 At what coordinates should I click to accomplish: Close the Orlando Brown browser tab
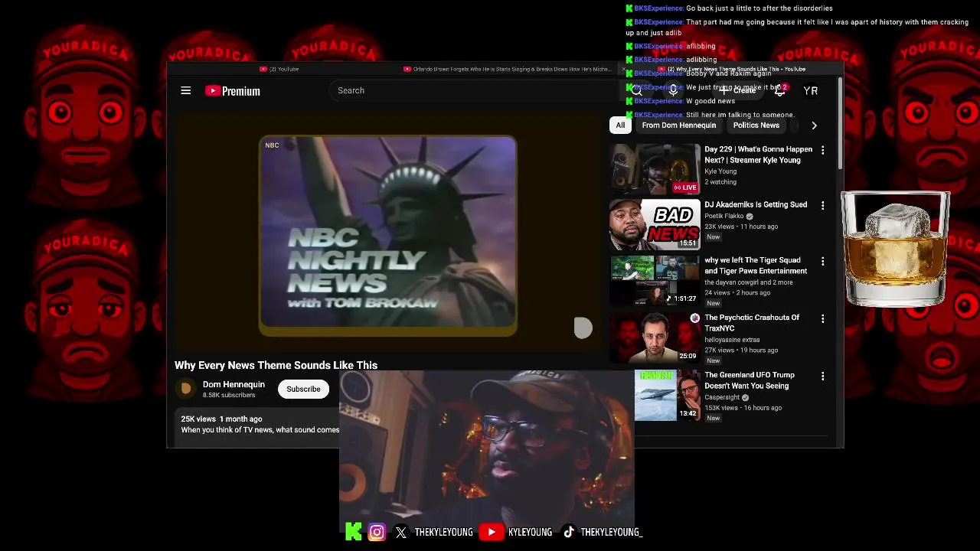click(623, 69)
